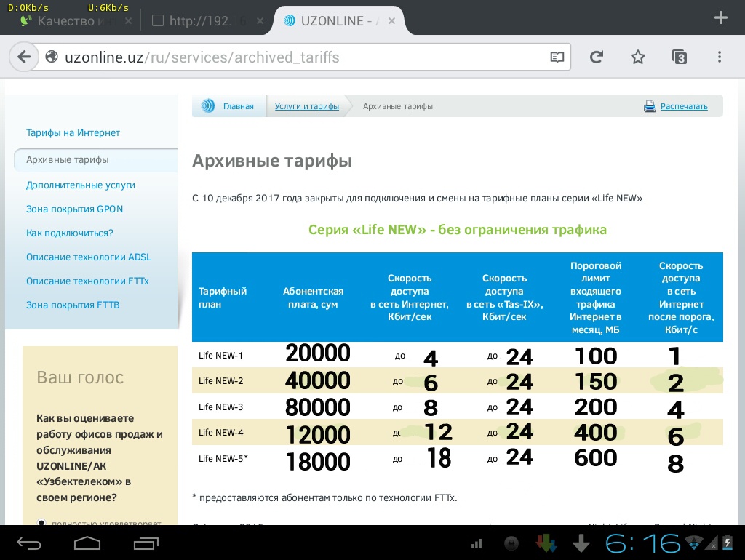The image size is (745, 560).
Task: Click the Архивные тарифы page heading
Action: click(272, 161)
